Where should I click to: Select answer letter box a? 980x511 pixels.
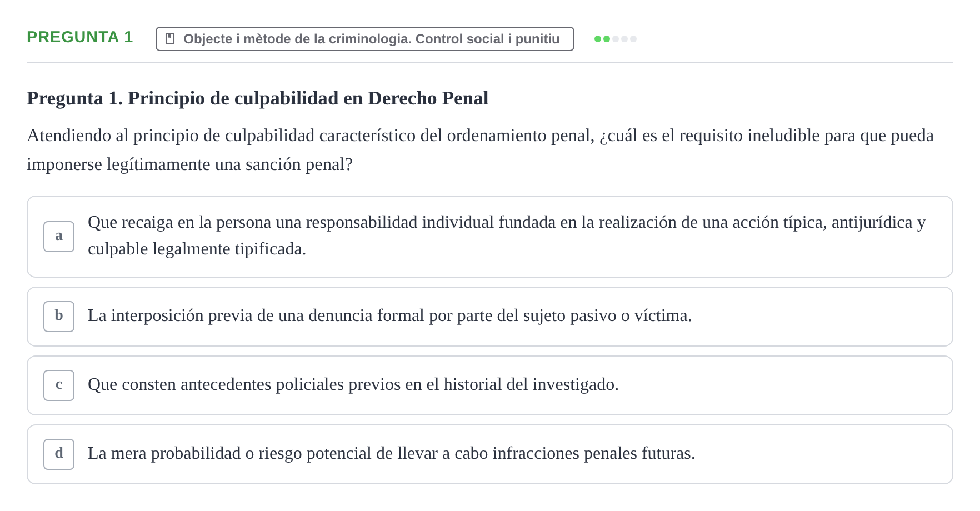coord(59,237)
